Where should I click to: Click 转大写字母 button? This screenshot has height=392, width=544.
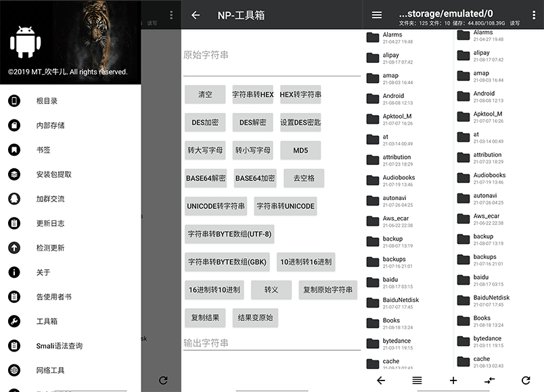(x=205, y=151)
